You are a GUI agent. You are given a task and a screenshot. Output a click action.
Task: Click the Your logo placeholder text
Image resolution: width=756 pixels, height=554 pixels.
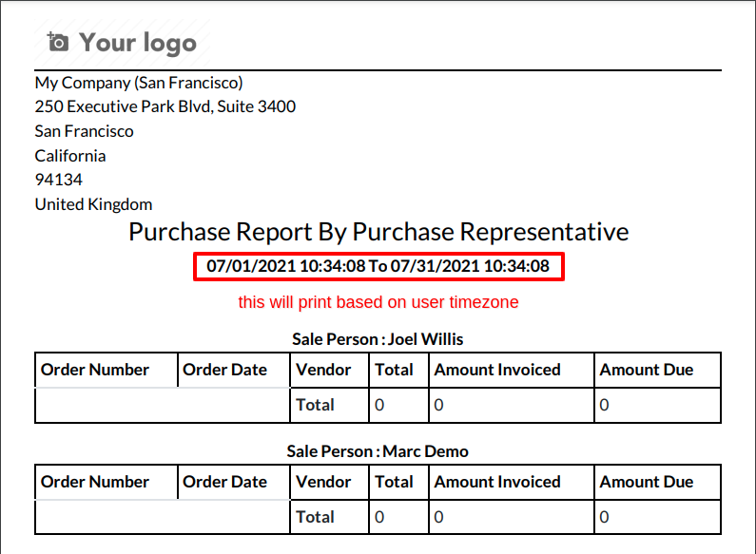[138, 43]
